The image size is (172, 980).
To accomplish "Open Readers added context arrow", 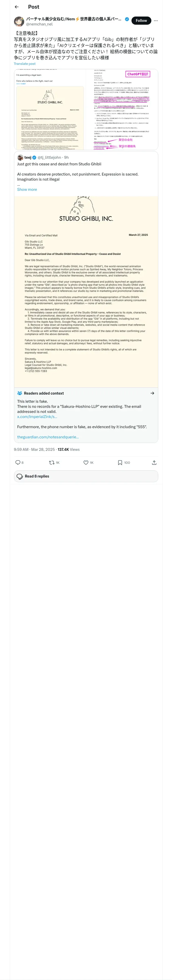I will 152,393.
